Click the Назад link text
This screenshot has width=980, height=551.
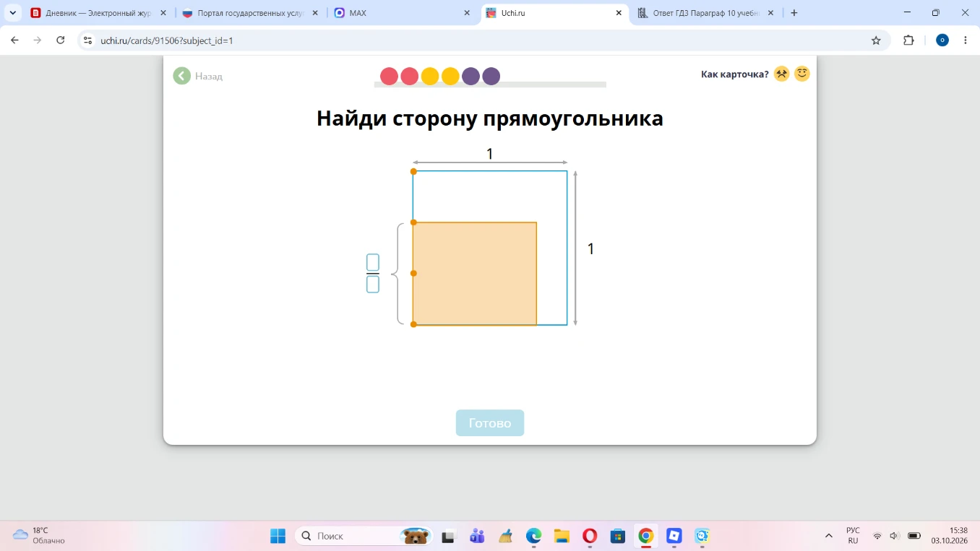coord(209,76)
